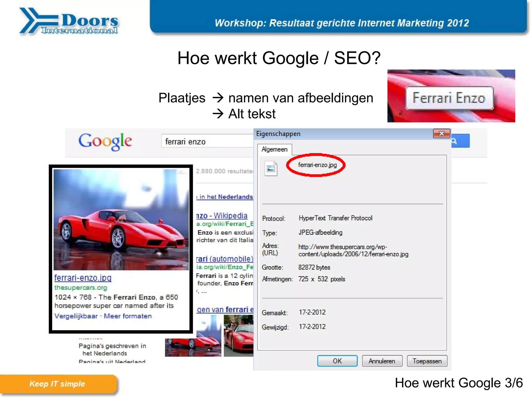Click the thesupercars.org image URL text
Image resolution: width=532 pixels, height=399 pixels.
click(x=353, y=251)
